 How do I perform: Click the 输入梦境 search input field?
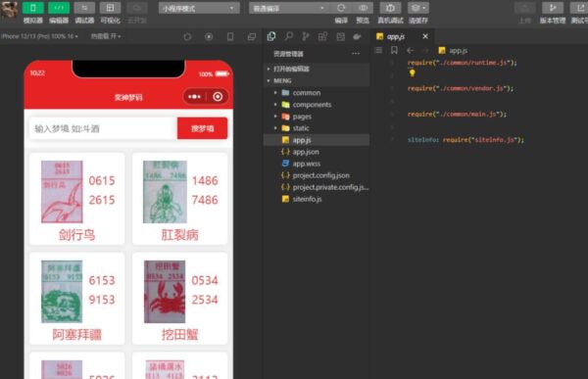[103, 128]
